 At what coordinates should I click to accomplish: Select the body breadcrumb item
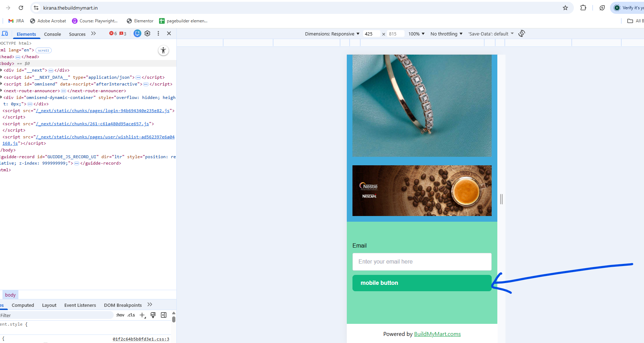[10, 295]
